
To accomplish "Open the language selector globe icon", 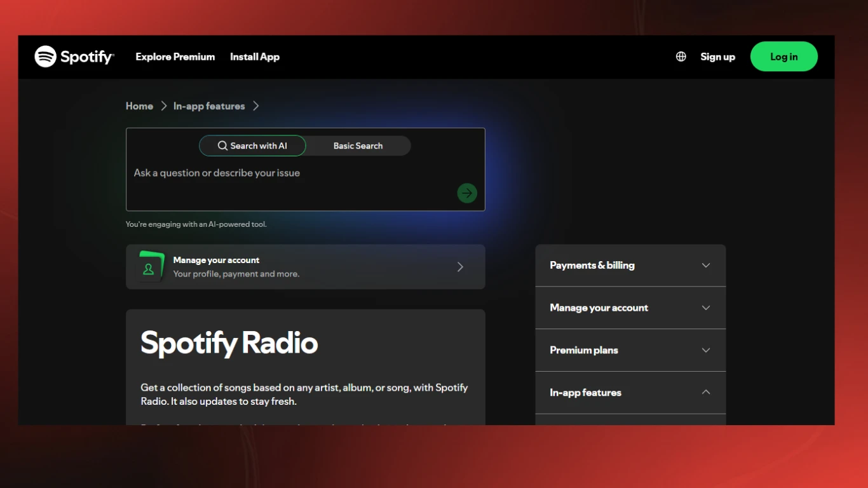I will click(x=681, y=57).
